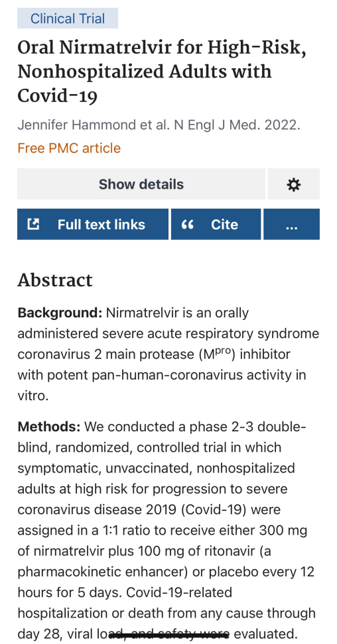
Task: Click the Cite label to cite the article
Action: tap(224, 224)
